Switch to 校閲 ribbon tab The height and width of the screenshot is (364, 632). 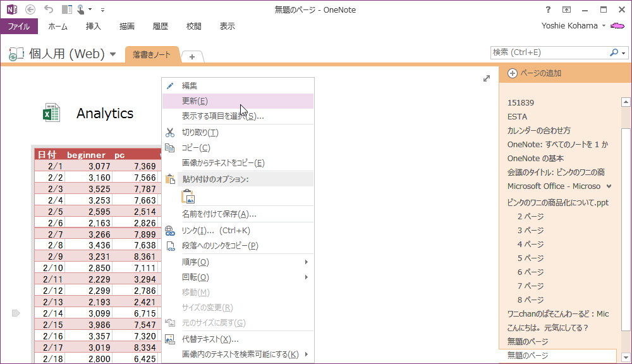click(193, 26)
